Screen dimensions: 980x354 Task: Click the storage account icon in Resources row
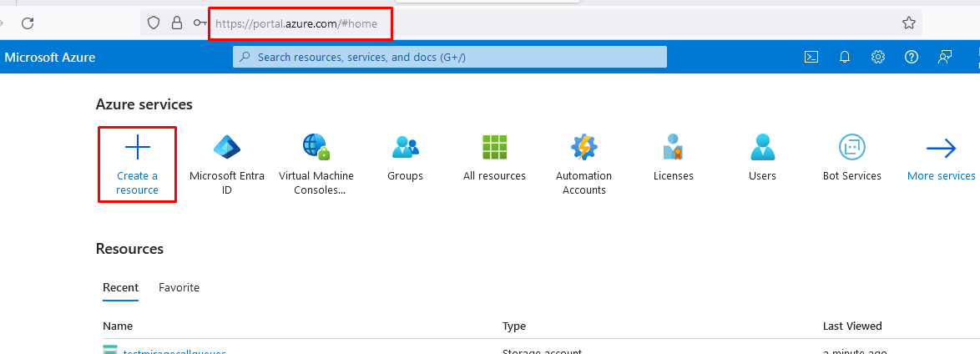click(x=110, y=350)
